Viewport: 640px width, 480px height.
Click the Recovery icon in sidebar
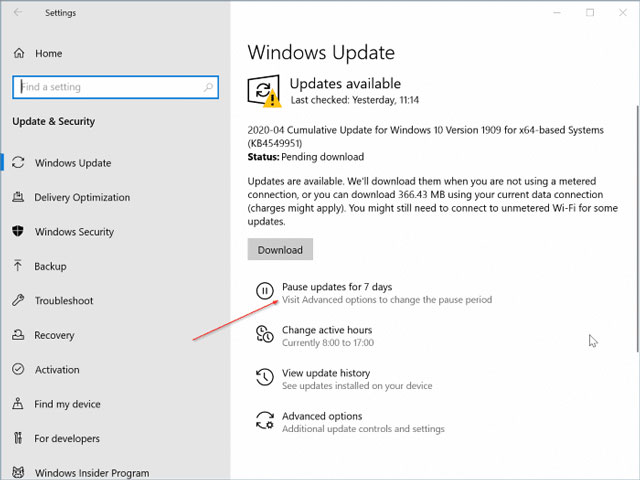[x=18, y=335]
